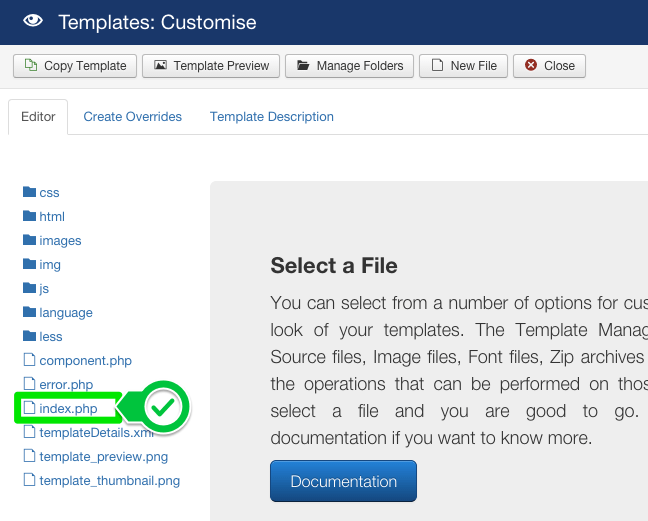Click the img folder icon
Image resolution: width=648 pixels, height=521 pixels.
(29, 264)
